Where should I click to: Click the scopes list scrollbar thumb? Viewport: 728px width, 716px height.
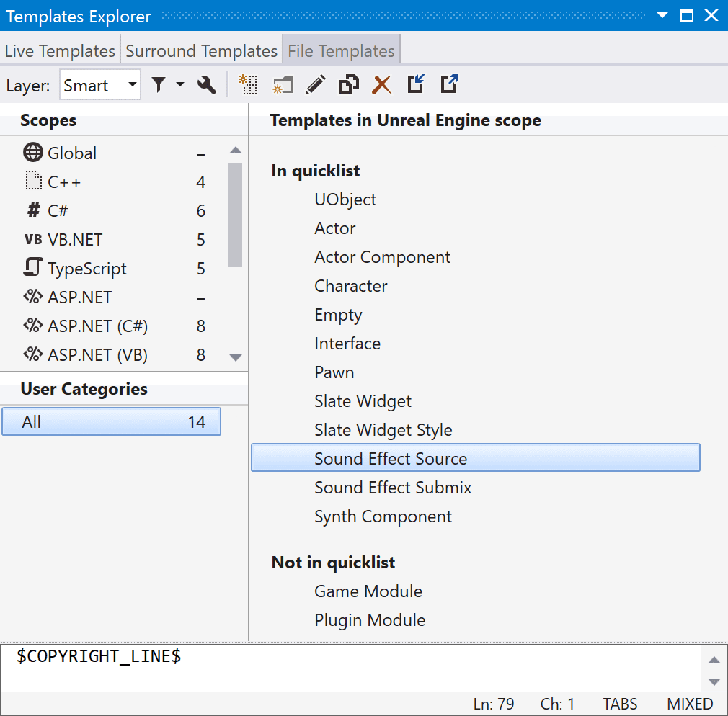pyautogui.click(x=236, y=215)
